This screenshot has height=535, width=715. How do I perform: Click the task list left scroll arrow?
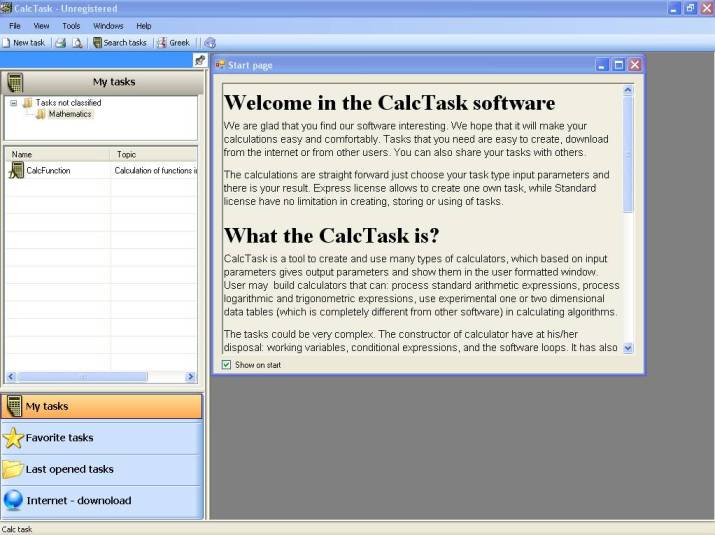pos(11,377)
